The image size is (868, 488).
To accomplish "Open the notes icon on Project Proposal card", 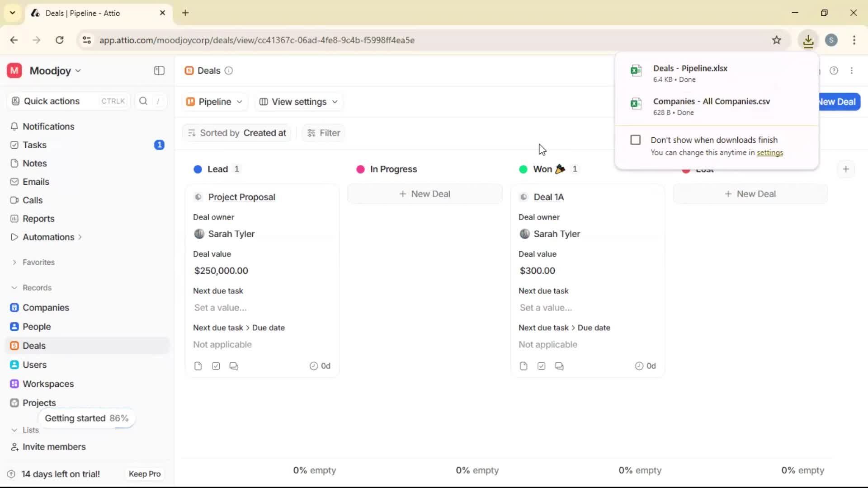I will pyautogui.click(x=198, y=366).
